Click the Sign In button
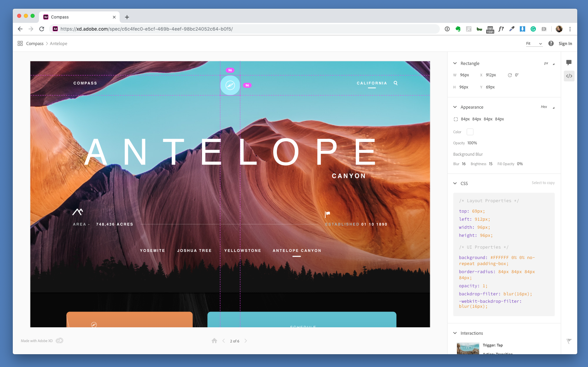This screenshot has width=588, height=367. click(565, 43)
